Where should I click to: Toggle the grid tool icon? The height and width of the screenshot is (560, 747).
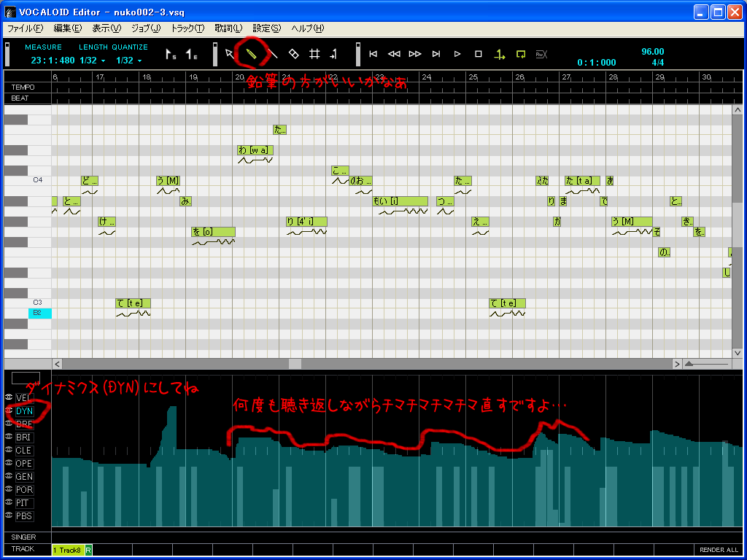[x=314, y=54]
